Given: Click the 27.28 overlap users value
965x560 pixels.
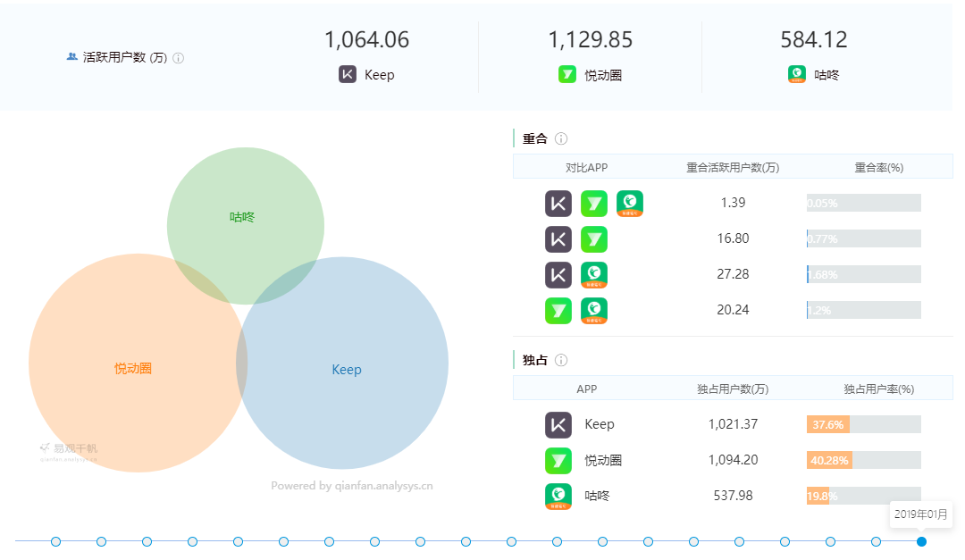Looking at the screenshot, I should point(733,274).
